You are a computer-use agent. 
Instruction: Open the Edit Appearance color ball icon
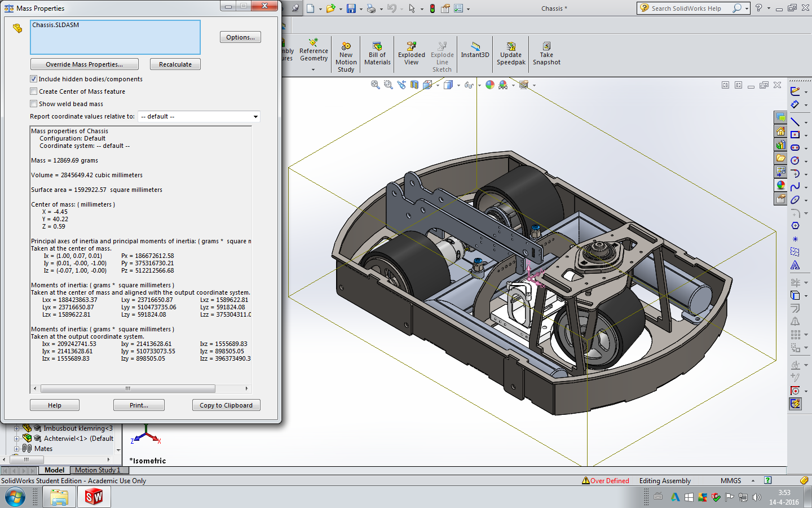tap(490, 85)
